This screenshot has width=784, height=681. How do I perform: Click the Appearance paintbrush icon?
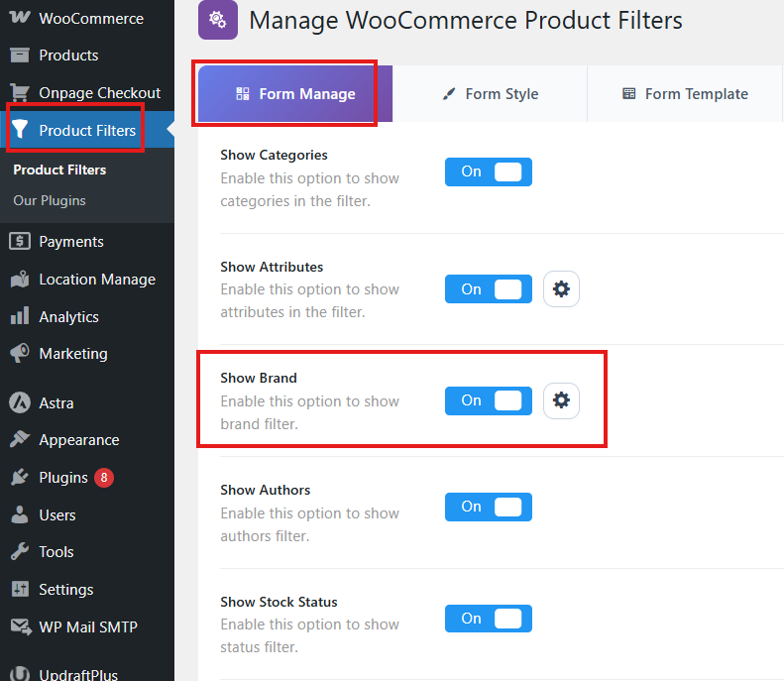pyautogui.click(x=20, y=439)
